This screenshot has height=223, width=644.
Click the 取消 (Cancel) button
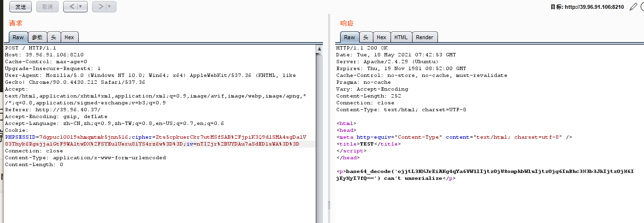47,7
